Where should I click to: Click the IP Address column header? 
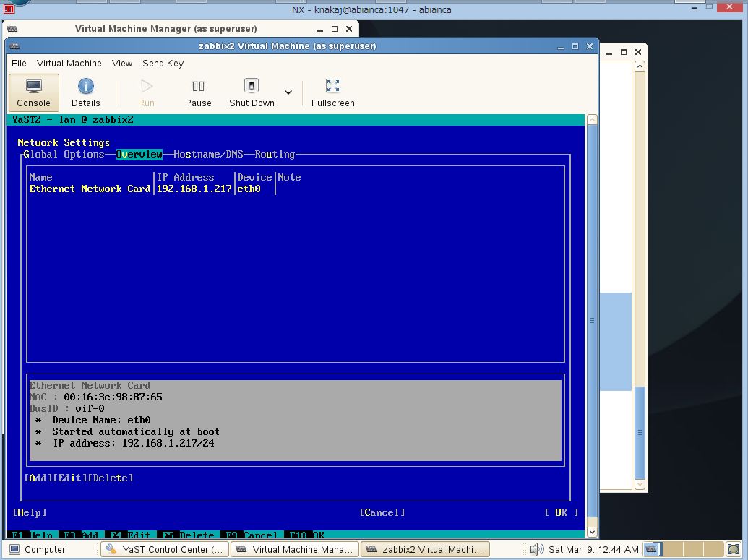pyautogui.click(x=186, y=178)
